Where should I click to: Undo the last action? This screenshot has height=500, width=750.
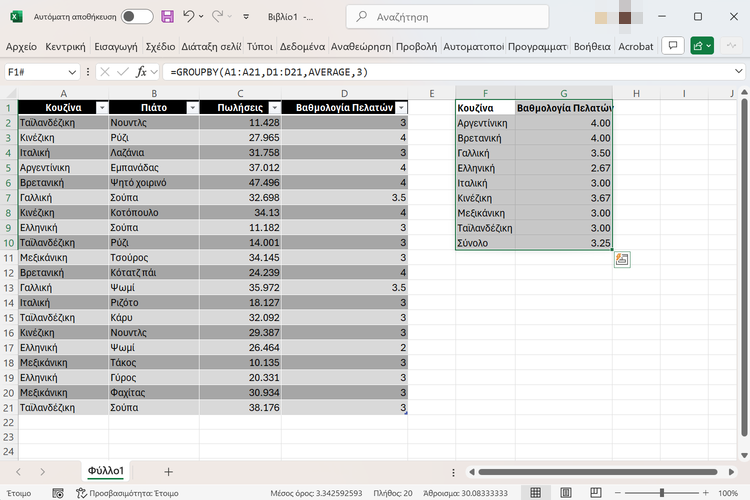(x=188, y=17)
